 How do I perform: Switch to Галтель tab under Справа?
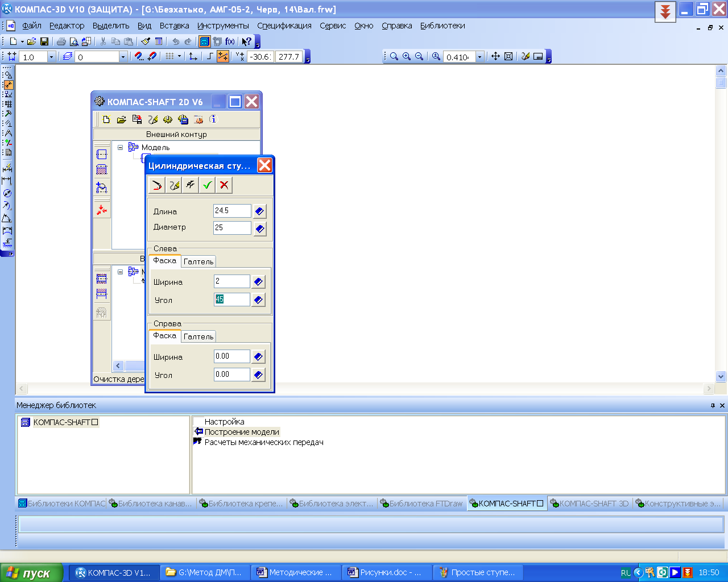click(198, 336)
